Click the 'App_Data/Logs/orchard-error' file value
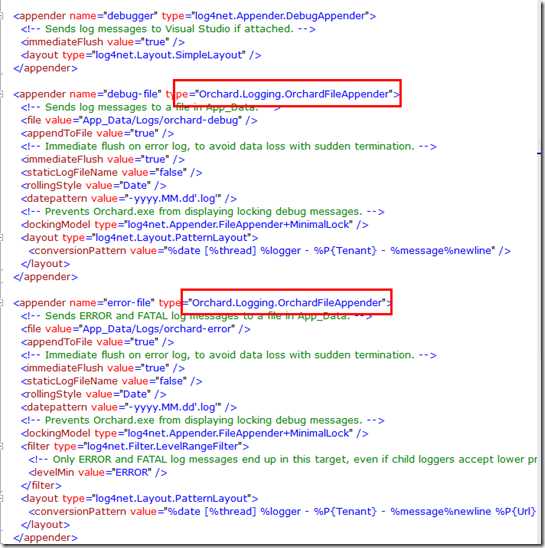 coord(156,329)
